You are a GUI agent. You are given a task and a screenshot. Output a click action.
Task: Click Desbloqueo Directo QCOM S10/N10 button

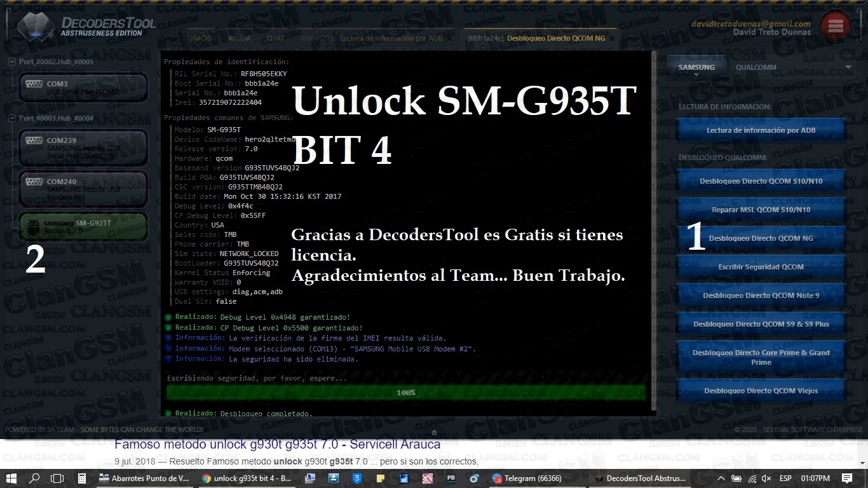pyautogui.click(x=761, y=181)
